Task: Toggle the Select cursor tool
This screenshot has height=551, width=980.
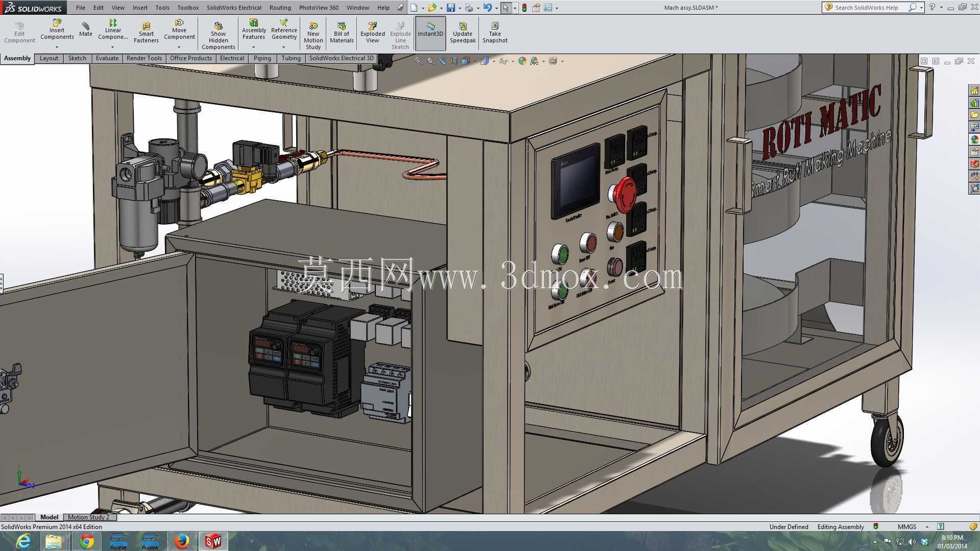Action: pos(506,8)
